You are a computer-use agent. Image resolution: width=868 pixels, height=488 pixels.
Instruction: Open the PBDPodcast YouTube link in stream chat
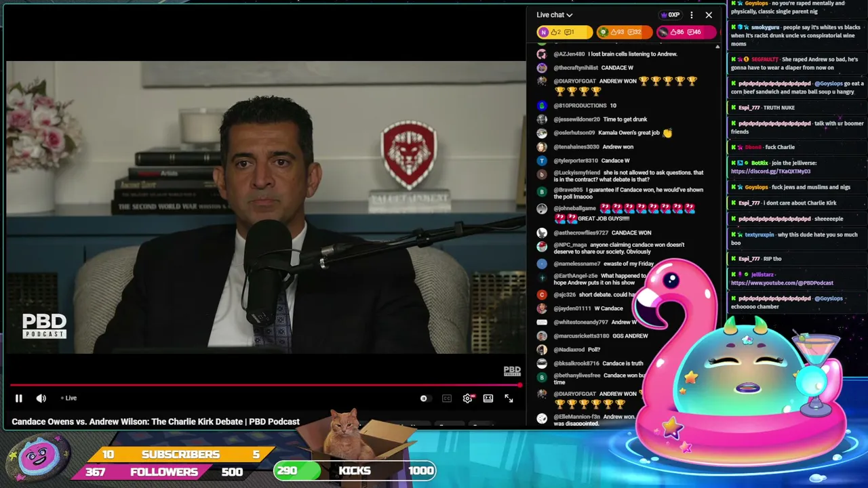point(782,283)
